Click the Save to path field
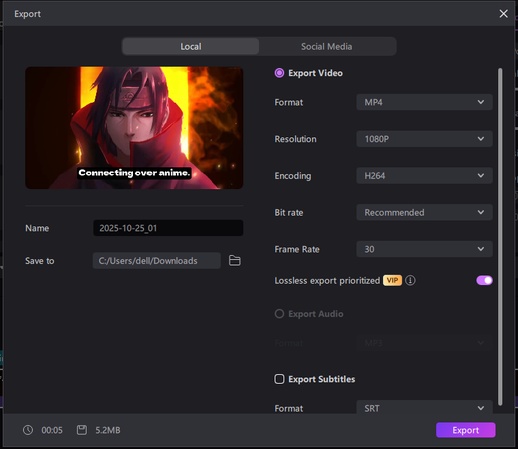The width and height of the screenshot is (518, 449). [x=157, y=260]
